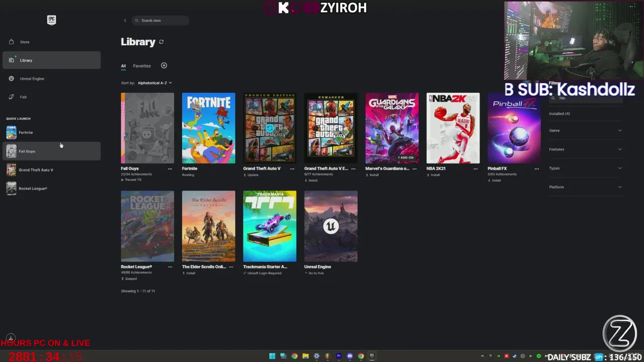Launch Fortnite from Quick Launch list
The height and width of the screenshot is (362, 644).
pos(51,133)
